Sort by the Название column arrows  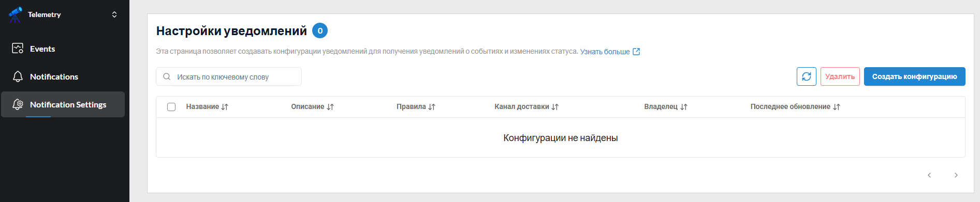pyautogui.click(x=225, y=107)
